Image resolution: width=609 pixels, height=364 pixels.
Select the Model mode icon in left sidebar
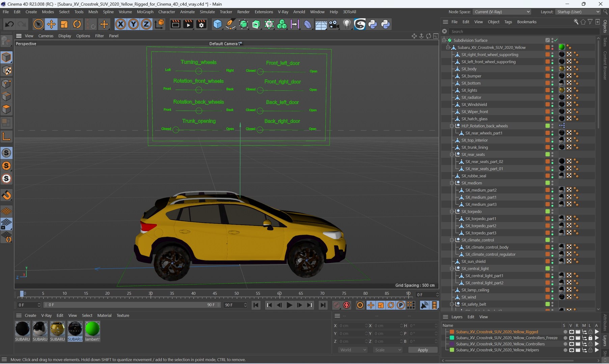pos(6,57)
